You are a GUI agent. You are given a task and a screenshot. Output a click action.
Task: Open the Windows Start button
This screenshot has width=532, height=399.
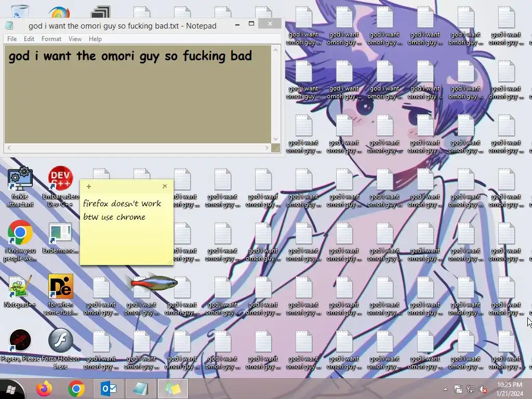coord(10,389)
